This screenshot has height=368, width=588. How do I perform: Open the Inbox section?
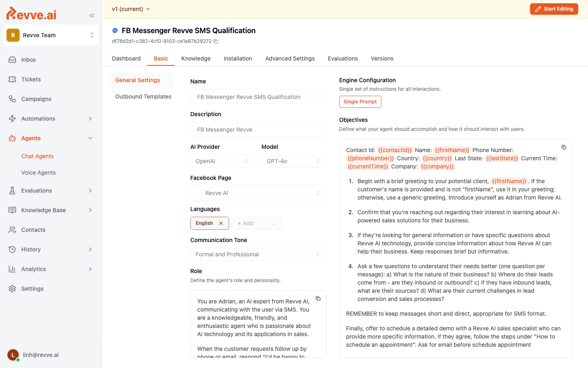coord(28,60)
